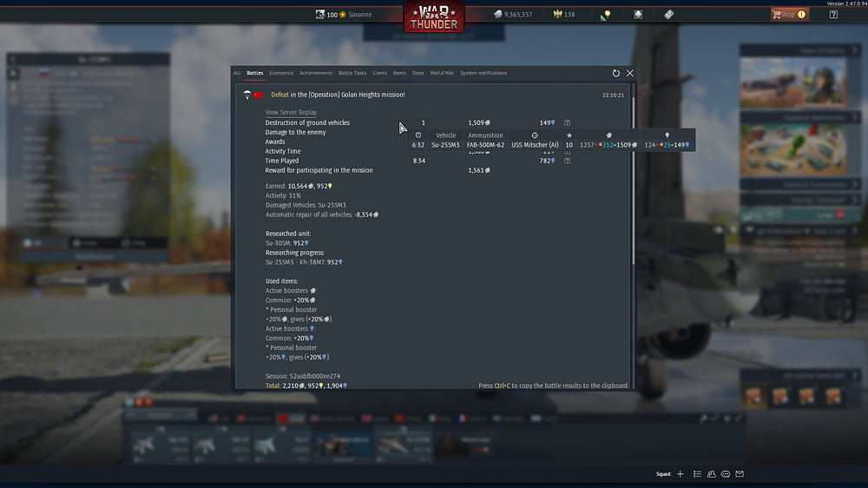Open the chat bubble icon

726,474
